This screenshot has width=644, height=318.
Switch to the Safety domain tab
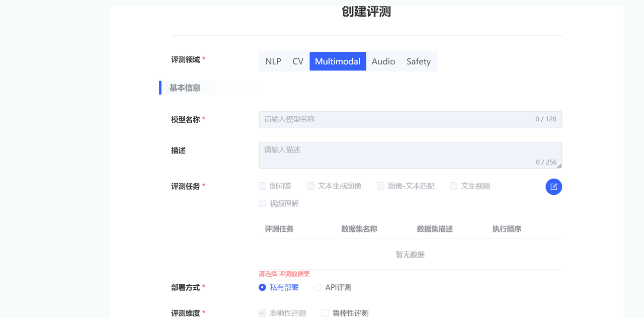(x=419, y=61)
